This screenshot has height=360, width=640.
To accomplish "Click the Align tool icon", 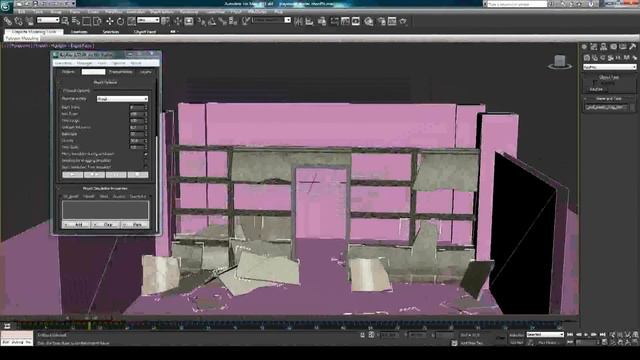I will point(309,21).
